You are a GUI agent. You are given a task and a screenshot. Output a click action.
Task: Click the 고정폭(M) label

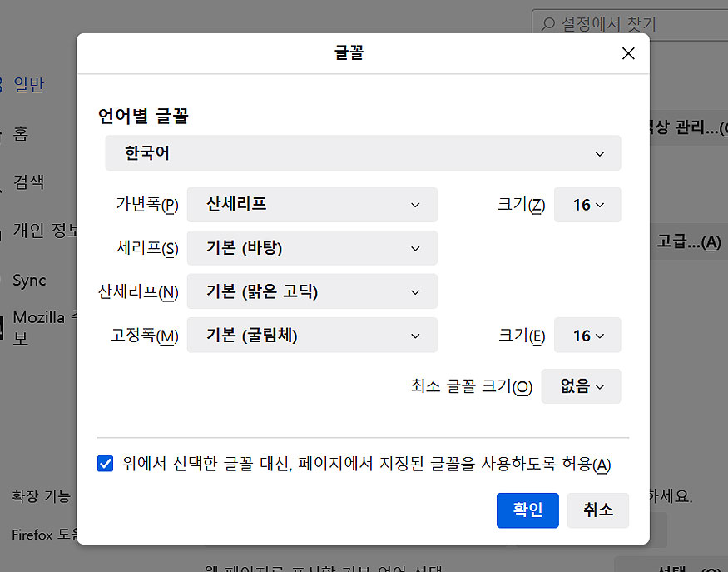pyautogui.click(x=145, y=336)
